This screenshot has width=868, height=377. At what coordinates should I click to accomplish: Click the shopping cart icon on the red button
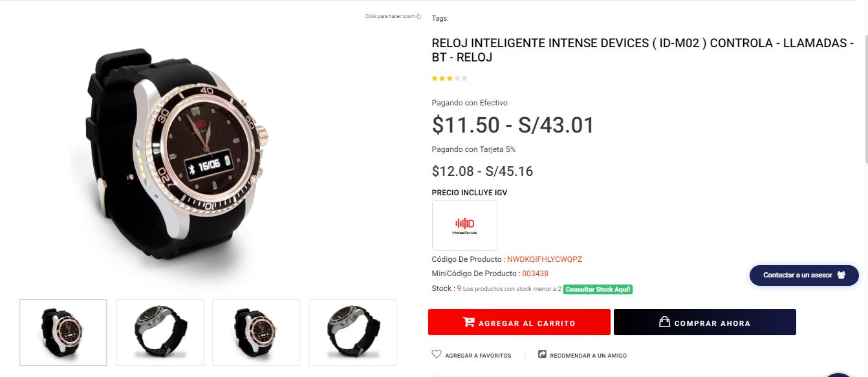[468, 322]
